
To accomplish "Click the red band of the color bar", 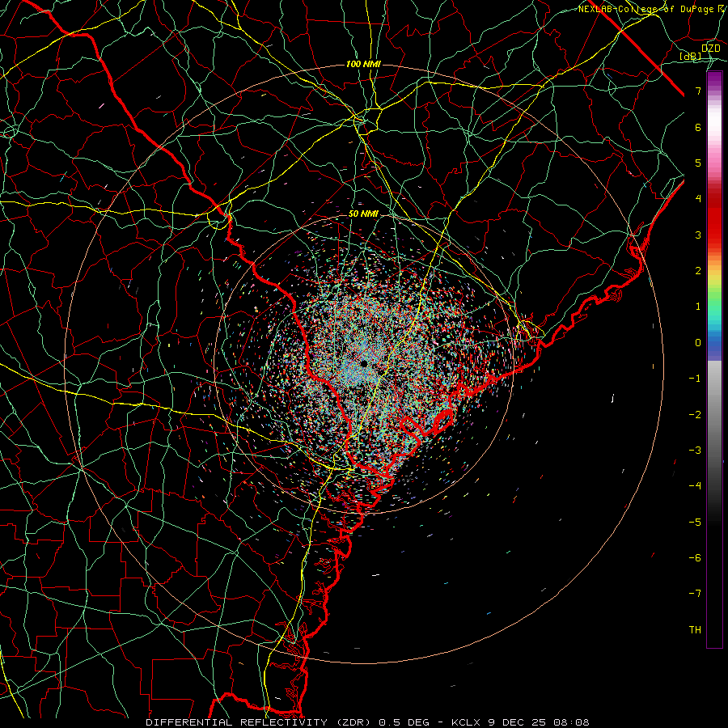I will [x=714, y=218].
